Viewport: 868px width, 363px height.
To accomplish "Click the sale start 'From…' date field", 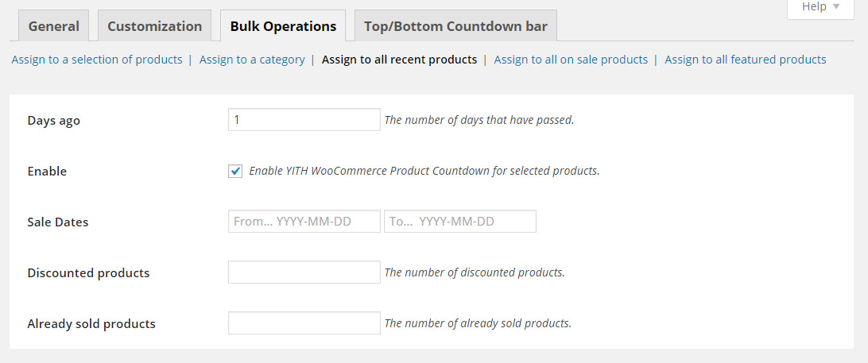I will [304, 222].
